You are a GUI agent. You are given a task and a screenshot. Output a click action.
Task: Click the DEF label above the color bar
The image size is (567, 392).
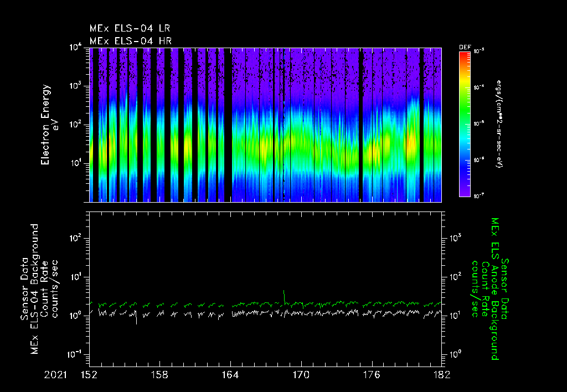[465, 48]
